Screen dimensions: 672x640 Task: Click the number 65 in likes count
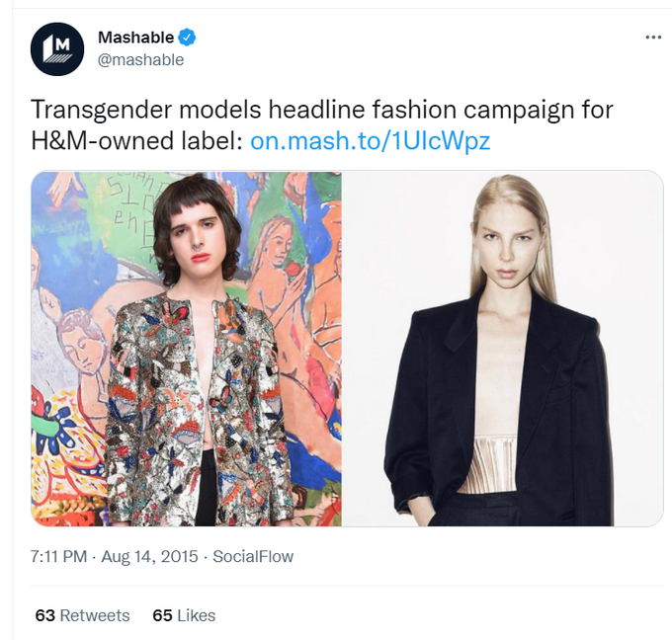pos(162,615)
